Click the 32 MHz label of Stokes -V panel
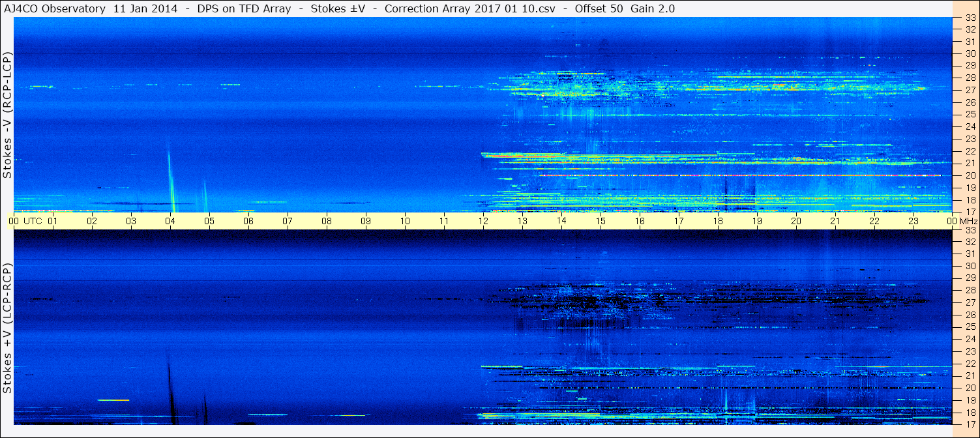Screen dimensions: 980x438 coord(970,29)
